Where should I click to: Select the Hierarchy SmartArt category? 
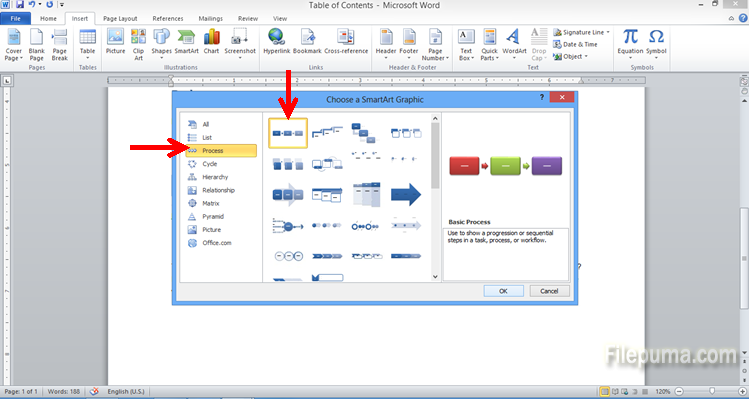pyautogui.click(x=221, y=177)
